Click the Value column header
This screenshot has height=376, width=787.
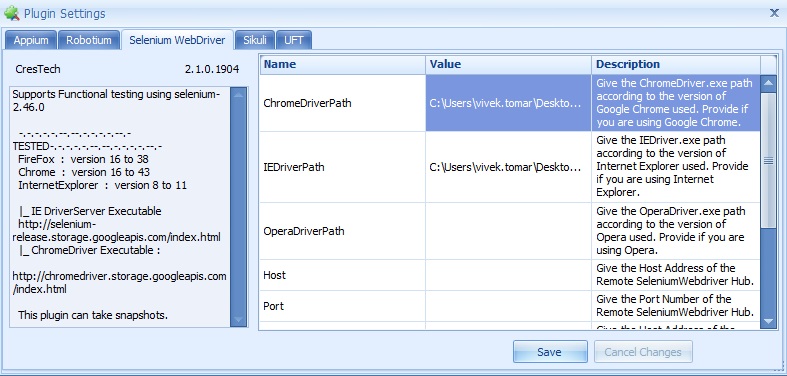click(x=508, y=65)
